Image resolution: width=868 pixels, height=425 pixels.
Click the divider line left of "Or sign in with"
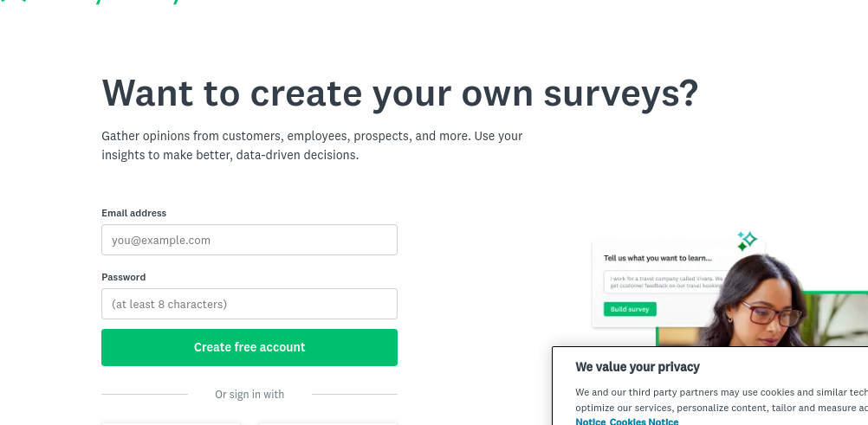point(145,395)
